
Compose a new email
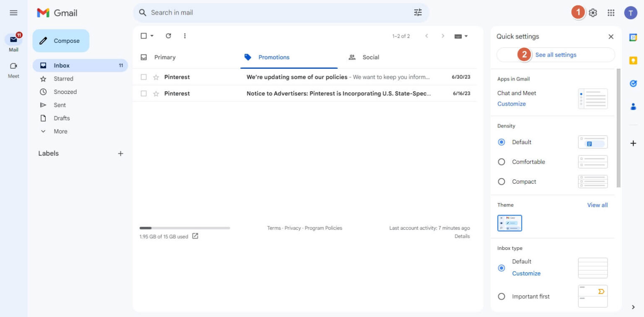tap(61, 41)
